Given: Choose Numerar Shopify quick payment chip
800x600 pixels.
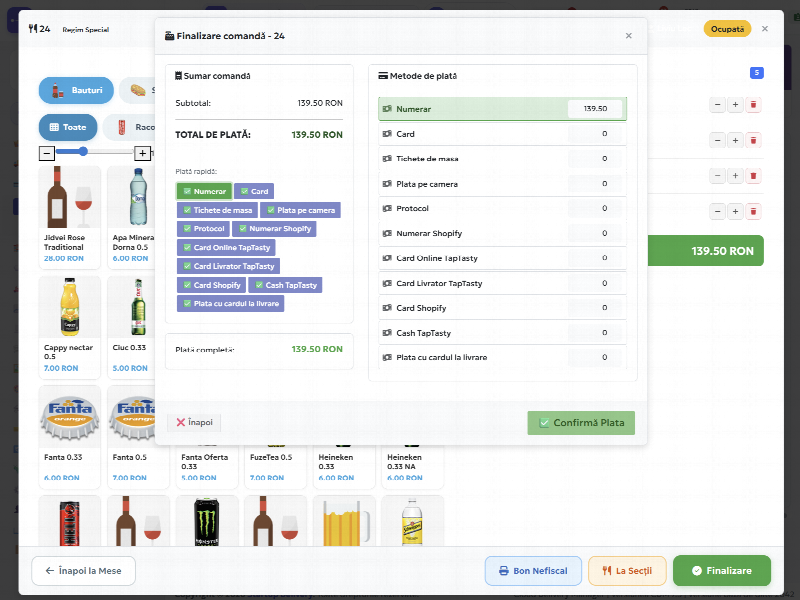Looking at the screenshot, I should pyautogui.click(x=274, y=229).
